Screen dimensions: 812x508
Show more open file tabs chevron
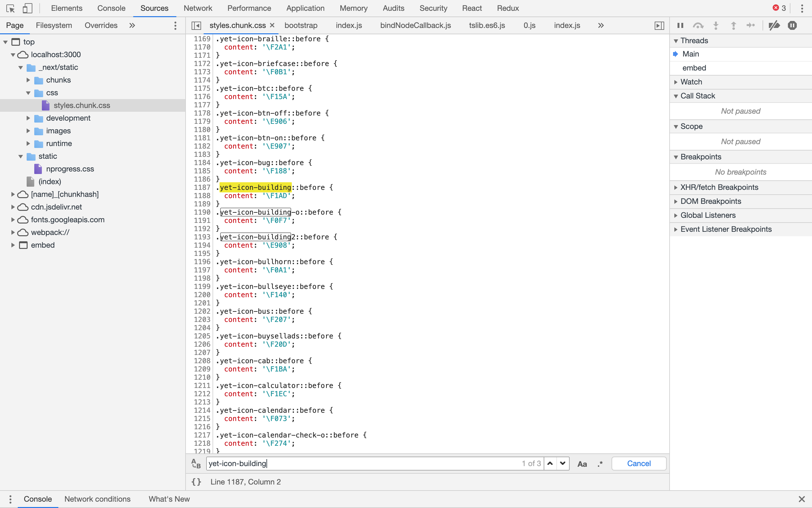(601, 25)
